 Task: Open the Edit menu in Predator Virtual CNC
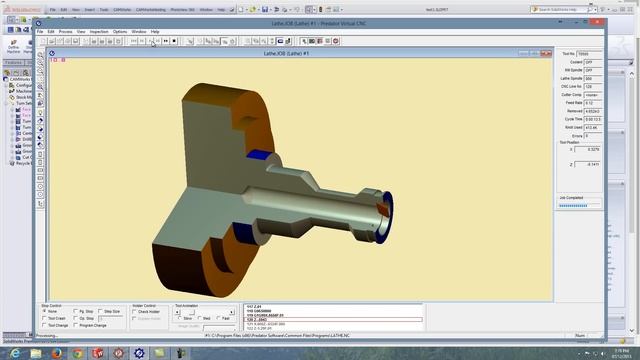click(x=51, y=31)
